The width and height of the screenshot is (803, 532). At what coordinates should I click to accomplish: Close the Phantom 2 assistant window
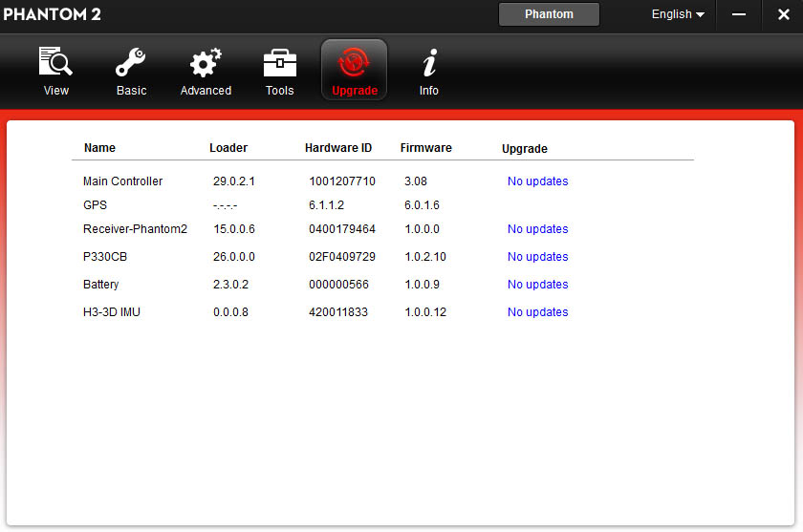783,14
